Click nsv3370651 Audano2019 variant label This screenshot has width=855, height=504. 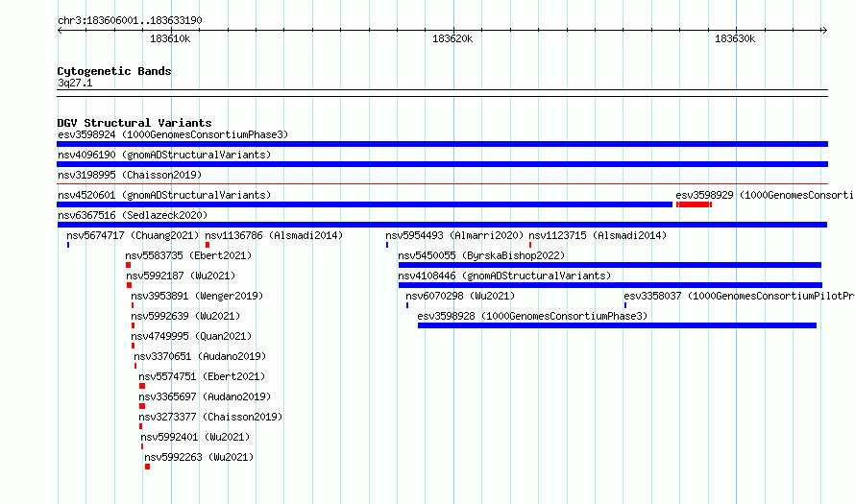(x=200, y=356)
